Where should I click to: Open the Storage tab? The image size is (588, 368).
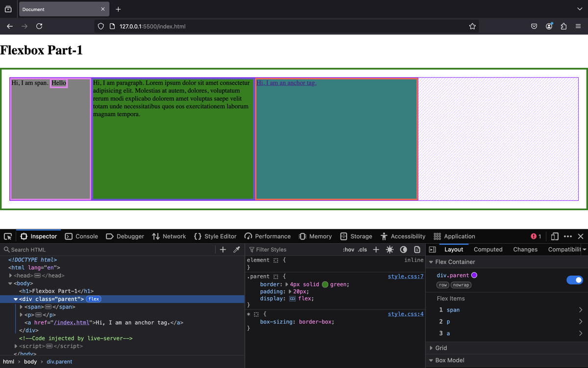356,237
